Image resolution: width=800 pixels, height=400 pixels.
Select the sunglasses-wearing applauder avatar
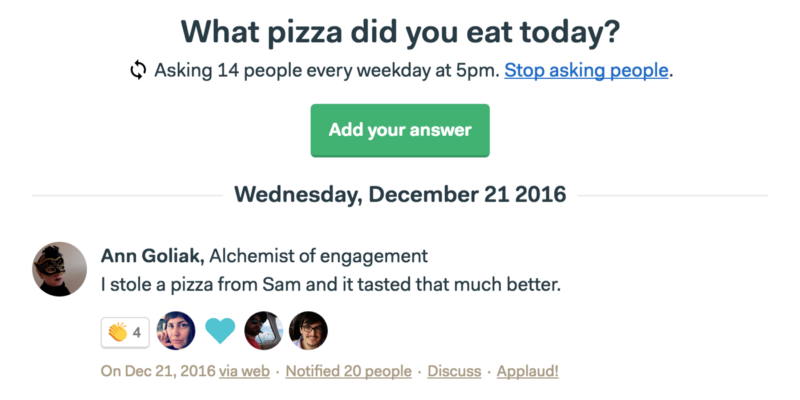[x=264, y=331]
